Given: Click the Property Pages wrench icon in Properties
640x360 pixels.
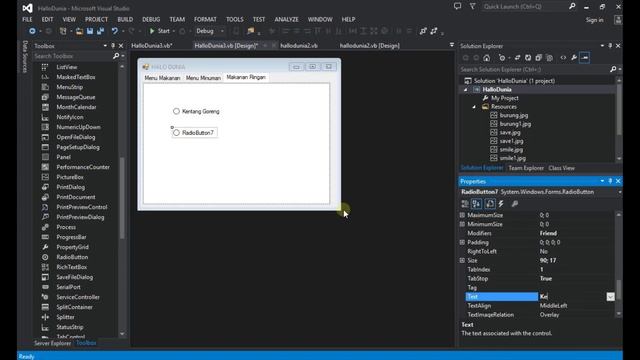Looking at the screenshot, I should click(x=515, y=204).
